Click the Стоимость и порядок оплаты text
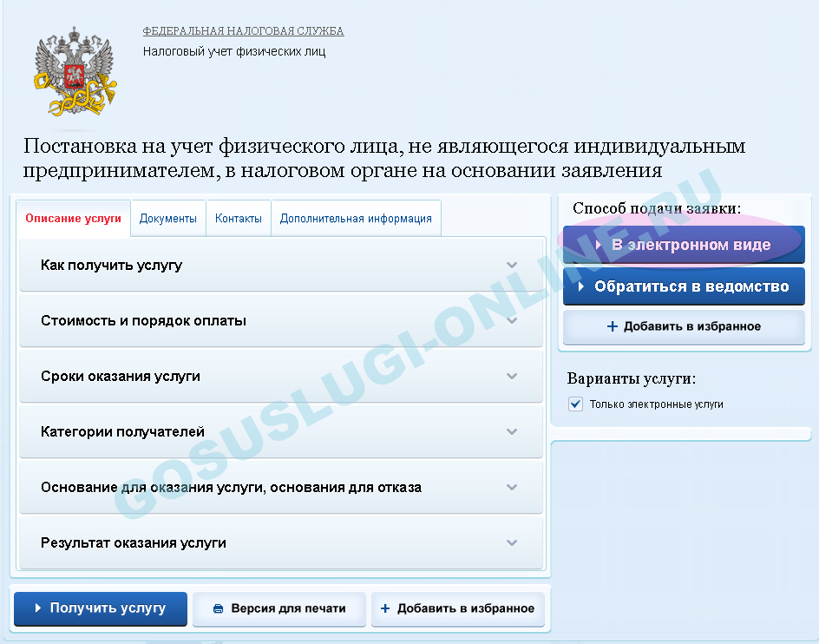The width and height of the screenshot is (819, 644). click(144, 320)
